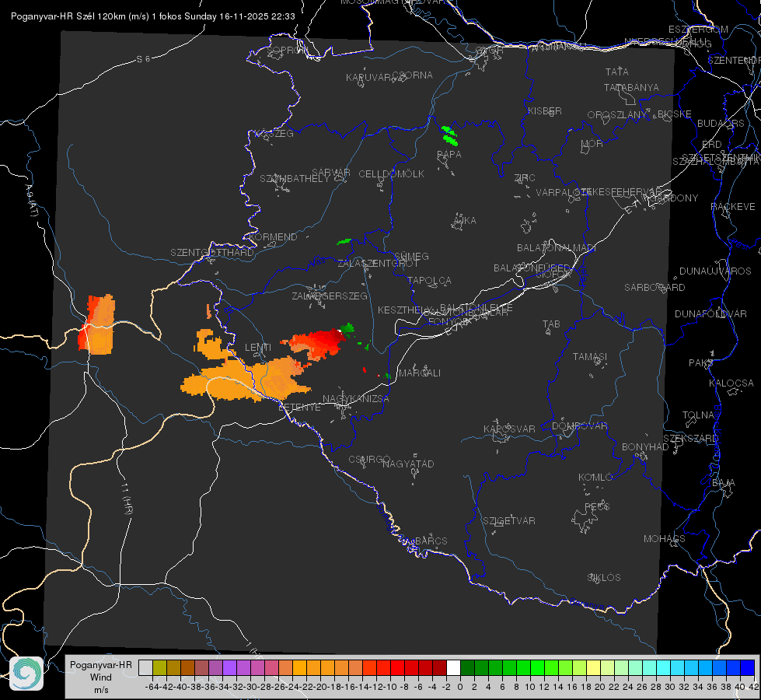Choose the dark blue swatch between 40 and 42
The width and height of the screenshot is (761, 700).
748,667
